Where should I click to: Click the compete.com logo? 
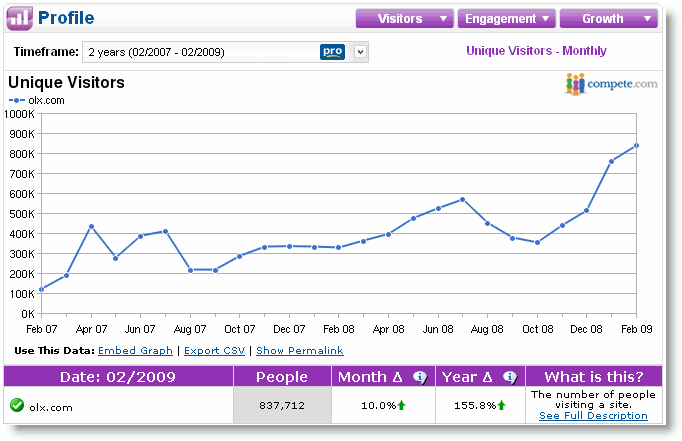(x=611, y=84)
